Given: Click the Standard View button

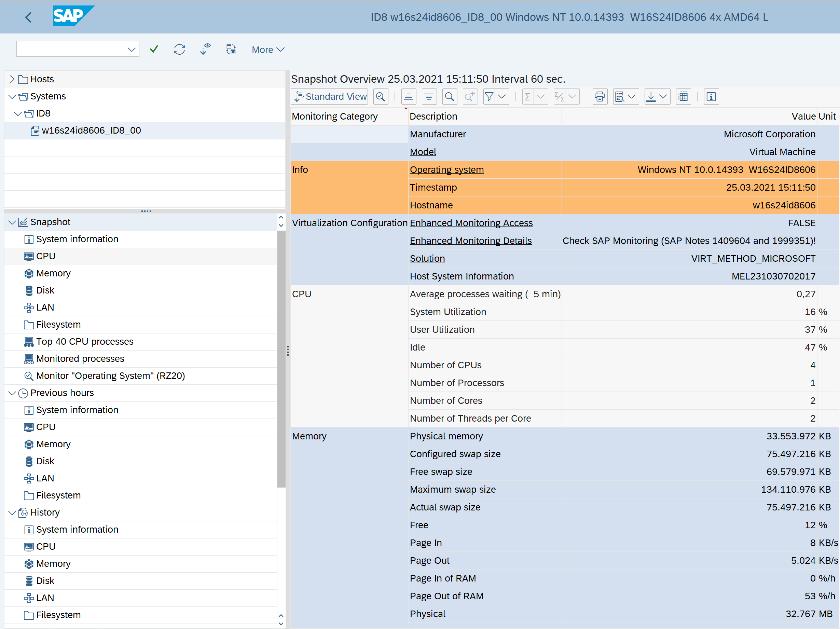Looking at the screenshot, I should coord(330,96).
